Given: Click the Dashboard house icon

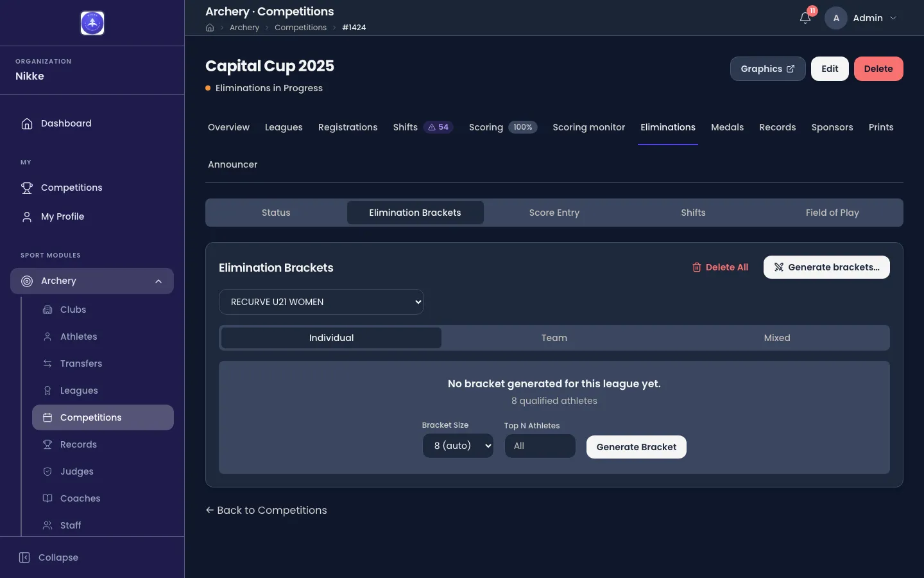Looking at the screenshot, I should coord(27,123).
